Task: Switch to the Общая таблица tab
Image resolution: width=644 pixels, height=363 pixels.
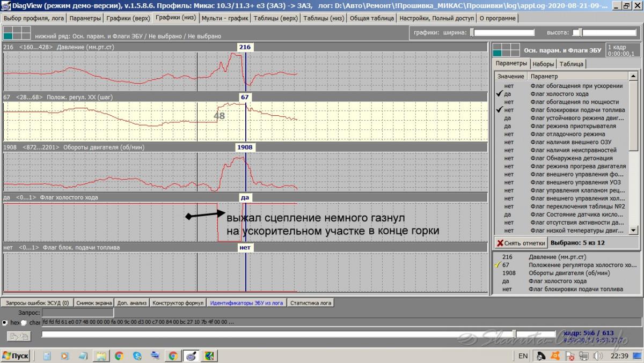Action: [x=372, y=18]
